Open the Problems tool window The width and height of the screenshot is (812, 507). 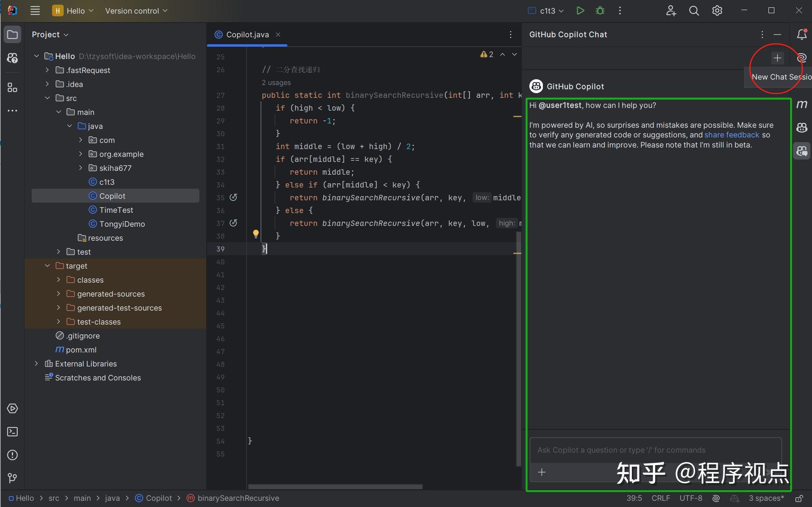coord(12,455)
